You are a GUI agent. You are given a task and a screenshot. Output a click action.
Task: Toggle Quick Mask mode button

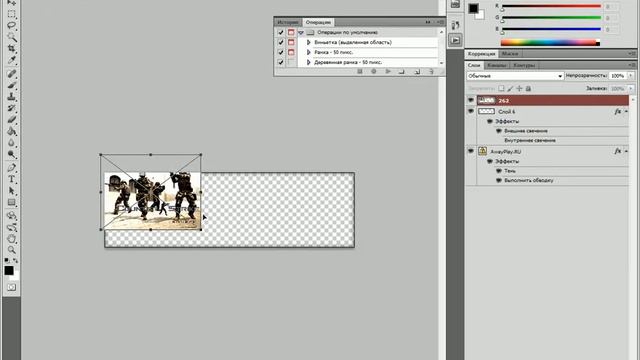(11, 287)
